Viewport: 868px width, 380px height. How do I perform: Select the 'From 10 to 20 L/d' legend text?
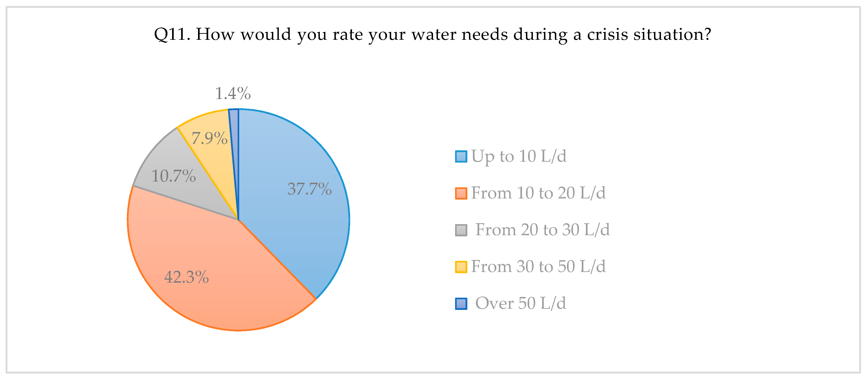coord(538,193)
